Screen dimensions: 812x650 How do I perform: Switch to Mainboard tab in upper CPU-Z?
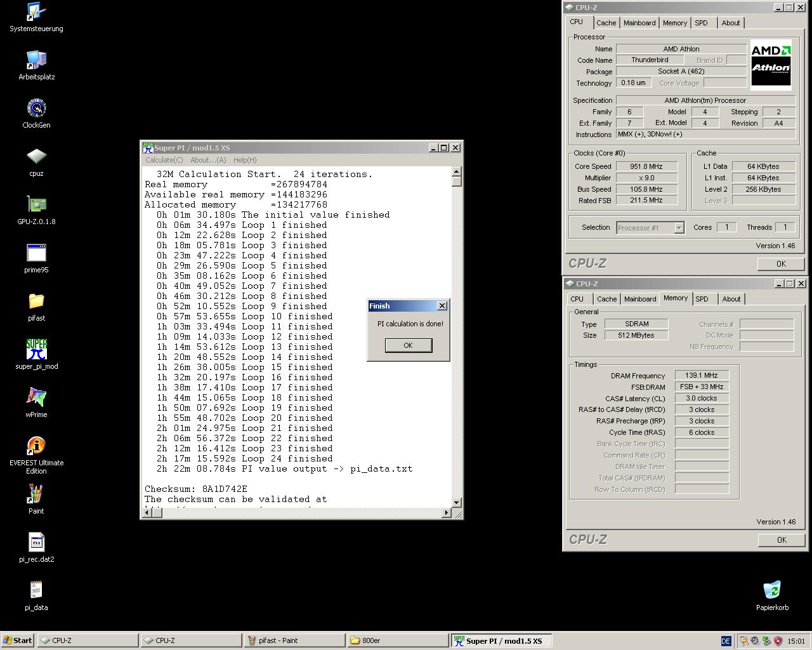639,23
